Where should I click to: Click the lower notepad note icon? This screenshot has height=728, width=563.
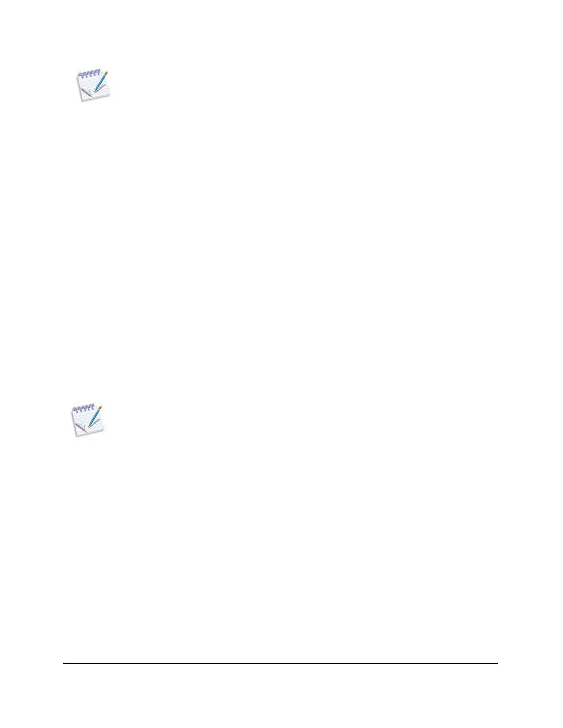(87, 420)
